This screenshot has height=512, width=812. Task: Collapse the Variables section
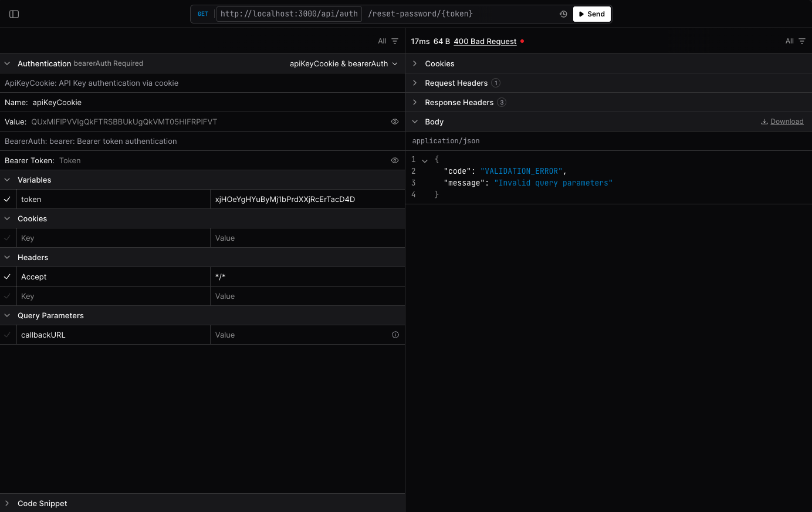(x=7, y=180)
